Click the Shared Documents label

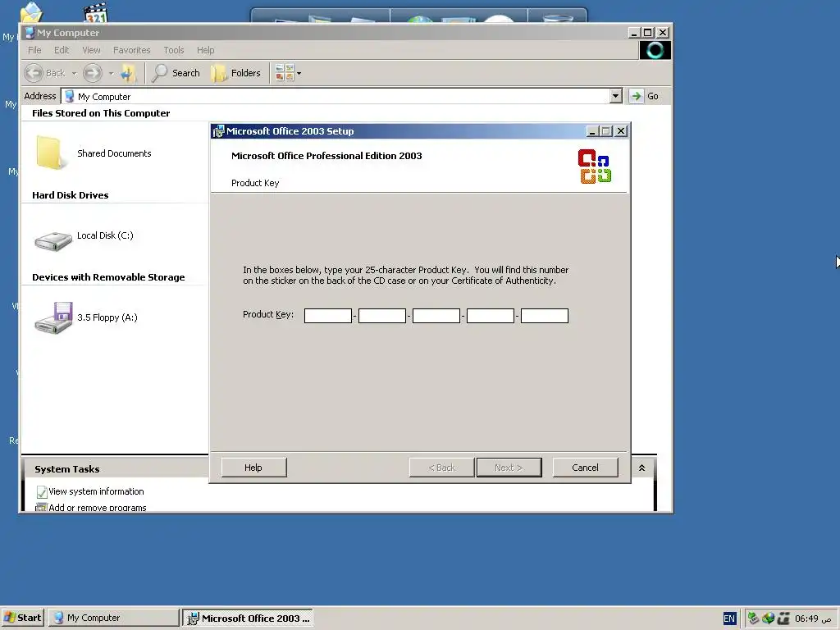(114, 153)
